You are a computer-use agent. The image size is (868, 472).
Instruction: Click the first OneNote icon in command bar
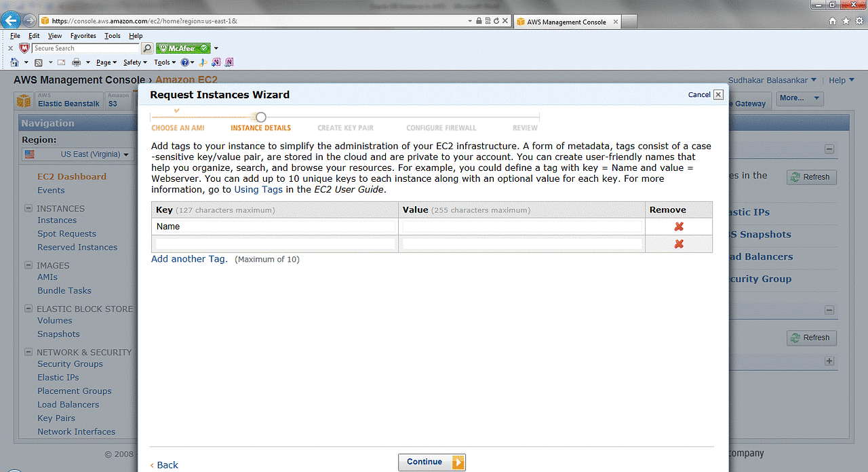tap(216, 62)
